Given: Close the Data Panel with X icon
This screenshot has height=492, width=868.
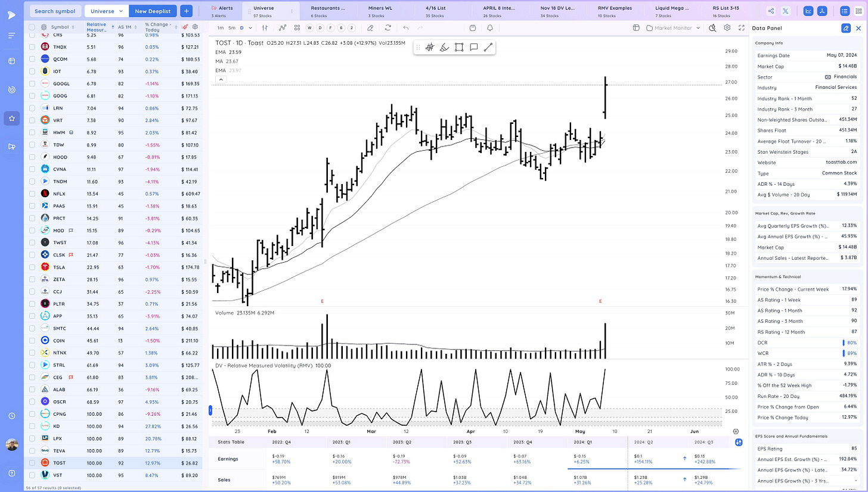Looking at the screenshot, I should click(x=859, y=28).
